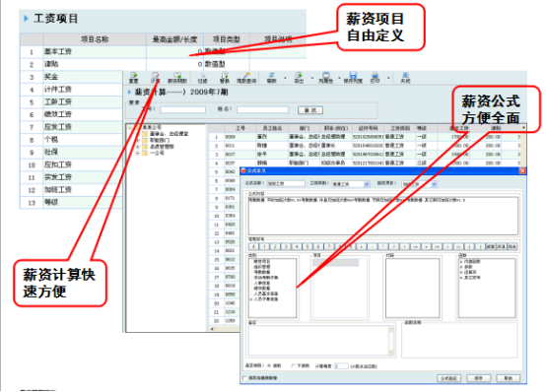Select 人事信息 in the category list

point(262,283)
